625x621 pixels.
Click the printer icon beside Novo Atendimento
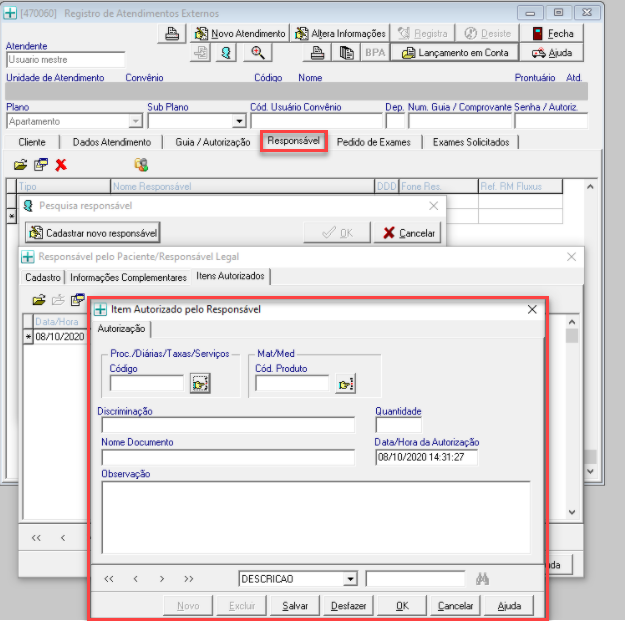[x=172, y=33]
